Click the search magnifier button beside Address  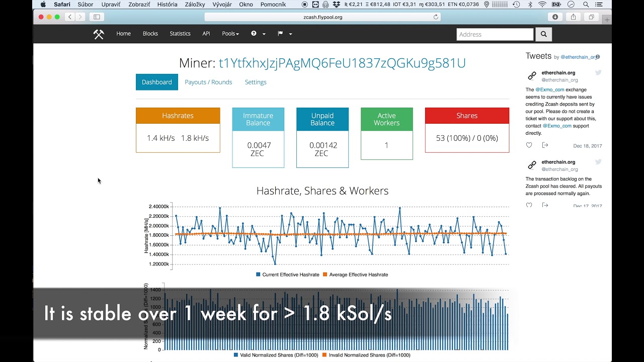click(x=543, y=34)
